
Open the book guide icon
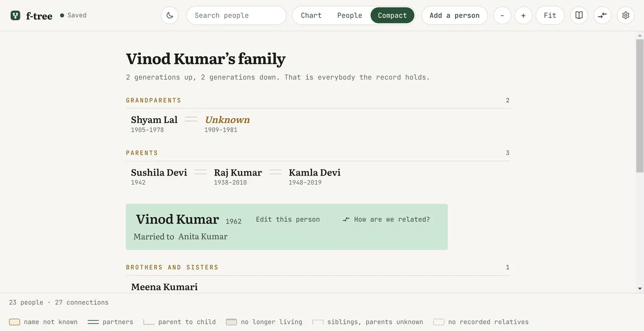579,15
